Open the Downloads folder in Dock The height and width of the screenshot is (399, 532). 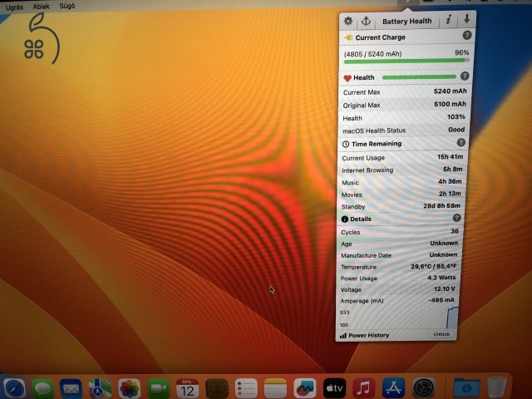[x=467, y=389]
